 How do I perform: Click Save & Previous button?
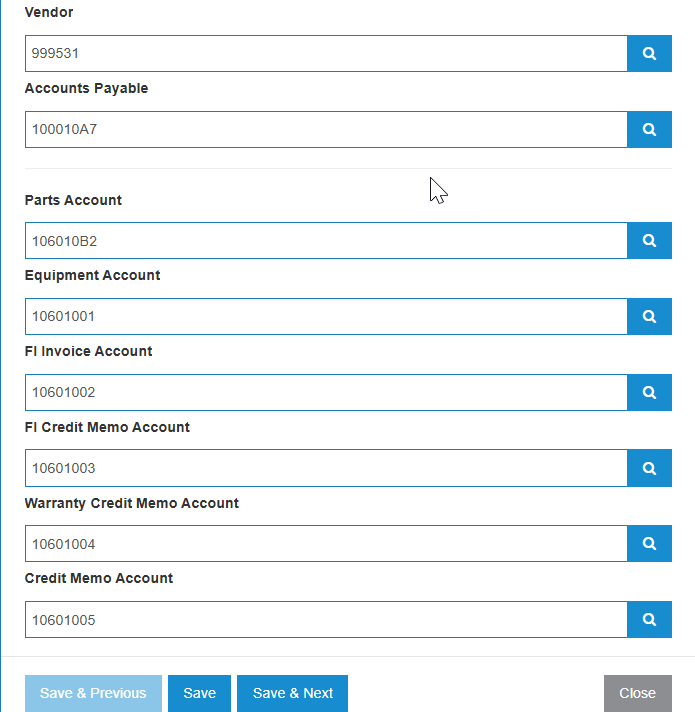93,693
